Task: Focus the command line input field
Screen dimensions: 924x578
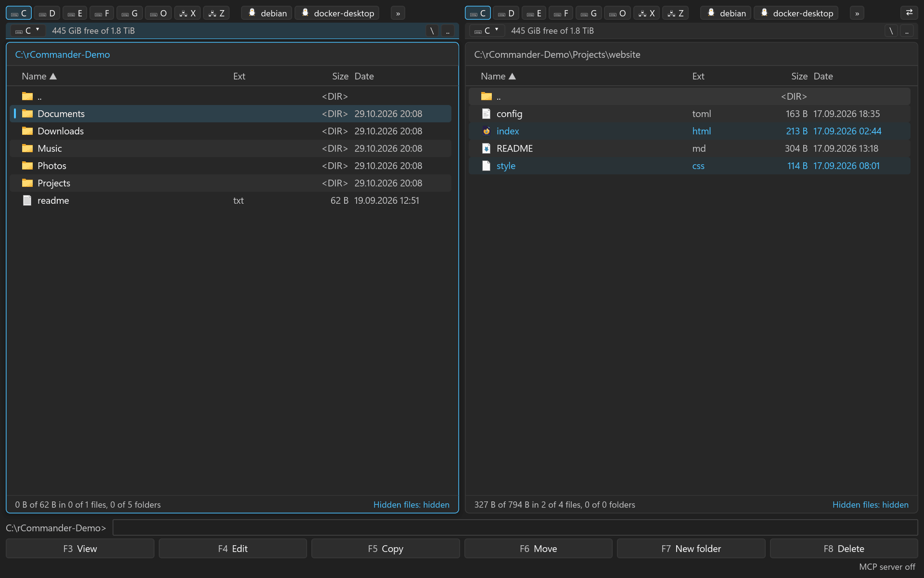Action: pos(515,527)
